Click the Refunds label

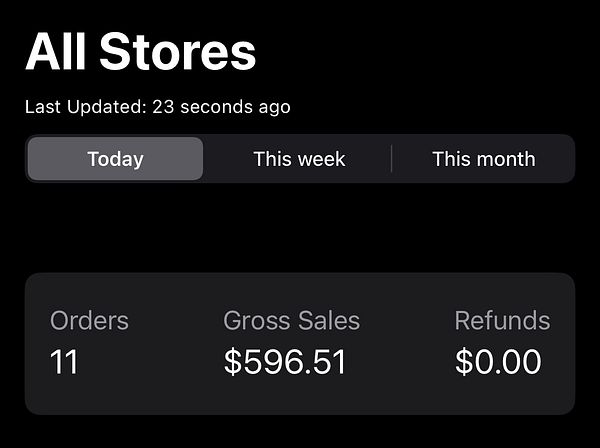tap(502, 321)
